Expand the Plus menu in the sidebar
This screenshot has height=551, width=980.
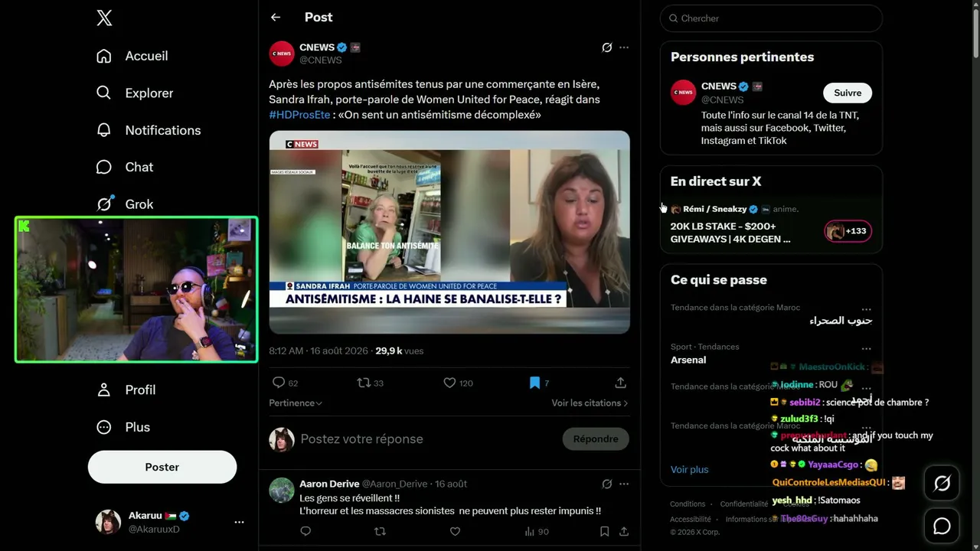click(x=122, y=427)
